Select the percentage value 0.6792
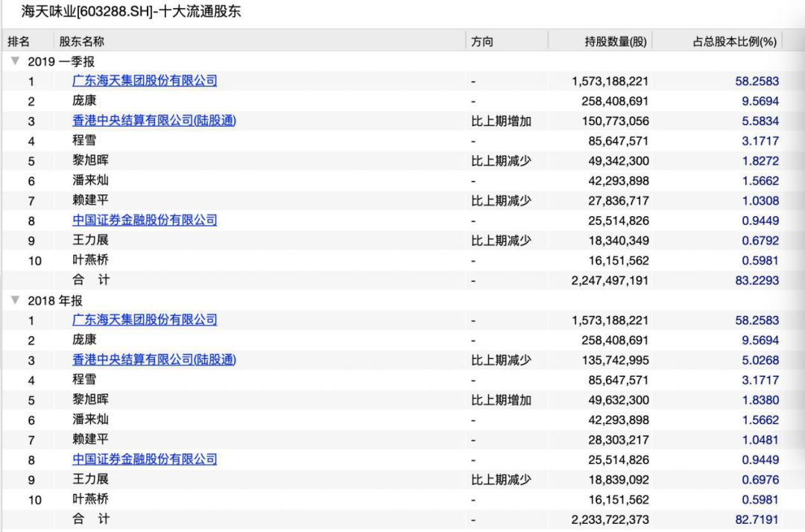This screenshot has height=532, width=805. [x=760, y=241]
